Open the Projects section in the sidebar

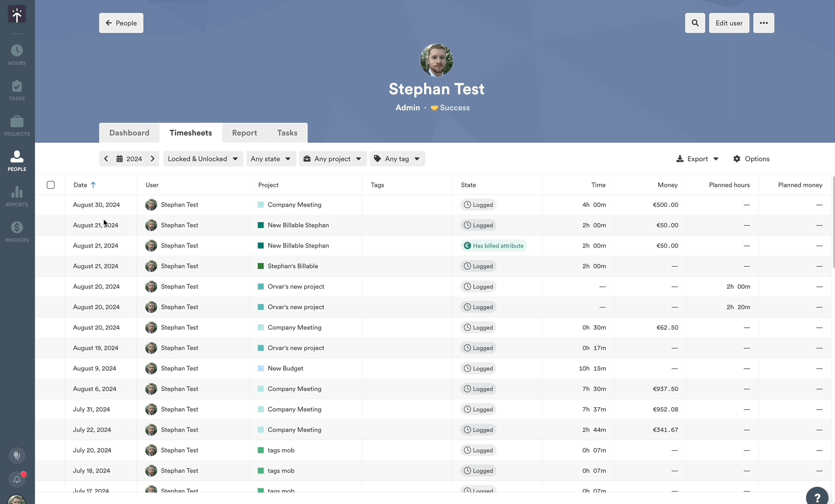tap(16, 124)
